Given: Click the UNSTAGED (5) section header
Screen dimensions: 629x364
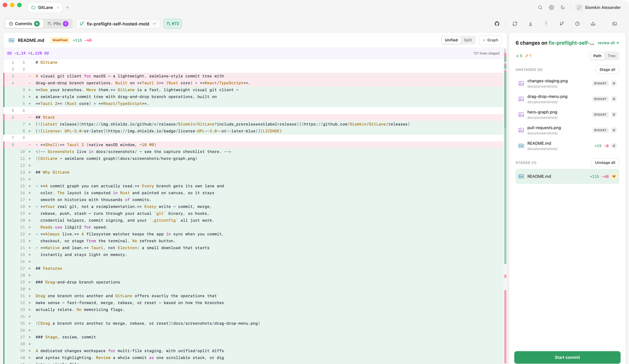Looking at the screenshot, I should pos(529,70).
